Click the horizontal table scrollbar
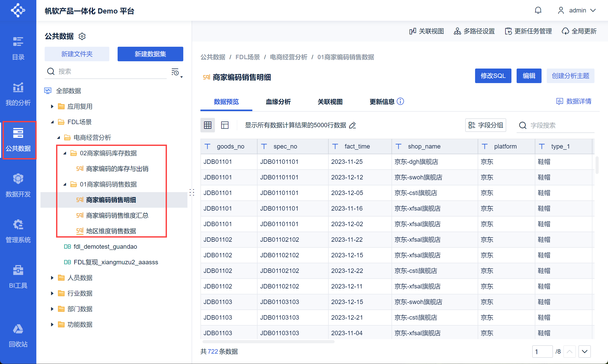Viewport: 608px width, 364px height. (268, 342)
